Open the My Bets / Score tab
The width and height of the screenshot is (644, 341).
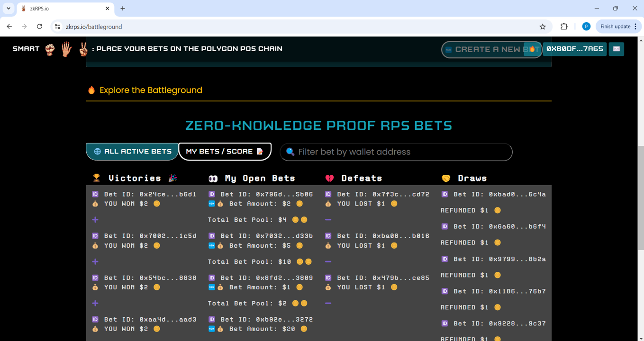click(x=225, y=152)
